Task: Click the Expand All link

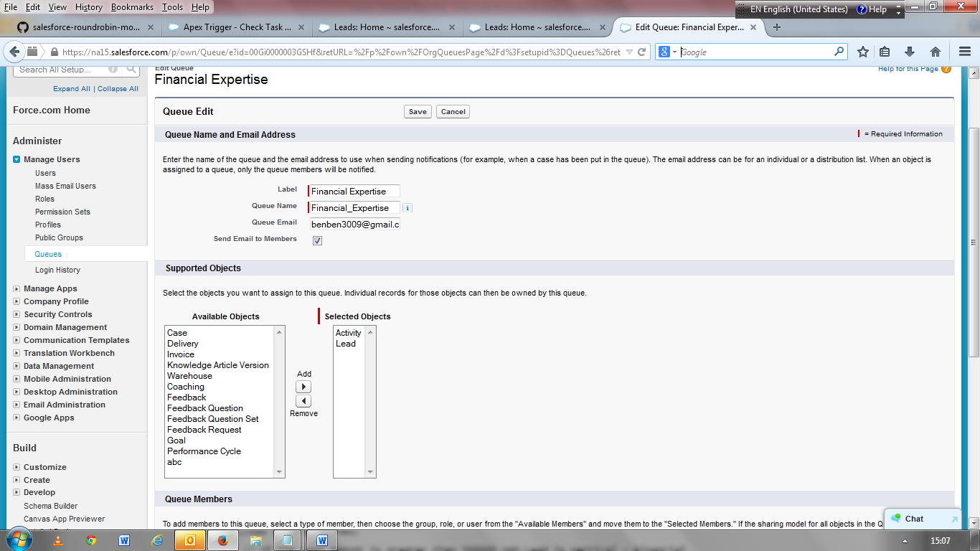Action: point(72,89)
